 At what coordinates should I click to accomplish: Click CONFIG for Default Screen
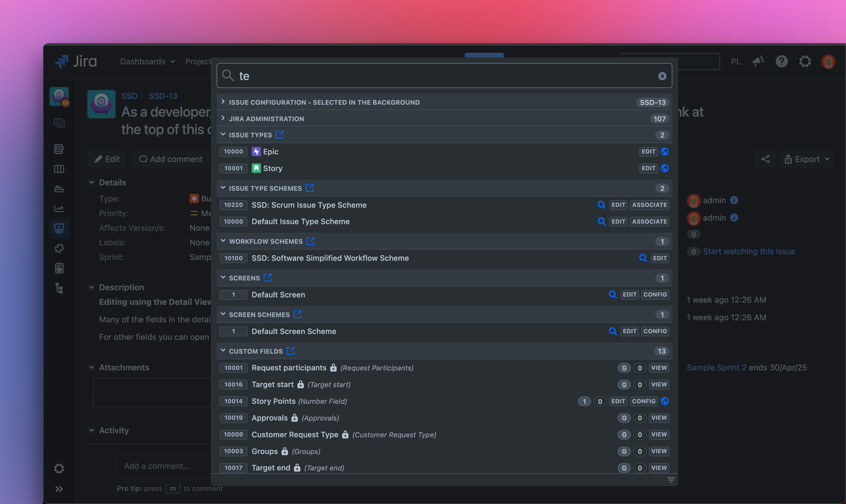tap(655, 295)
